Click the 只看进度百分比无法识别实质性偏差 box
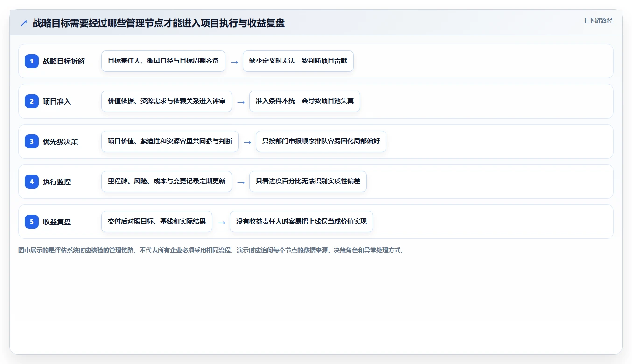The width and height of the screenshot is (632, 364). [x=308, y=182]
